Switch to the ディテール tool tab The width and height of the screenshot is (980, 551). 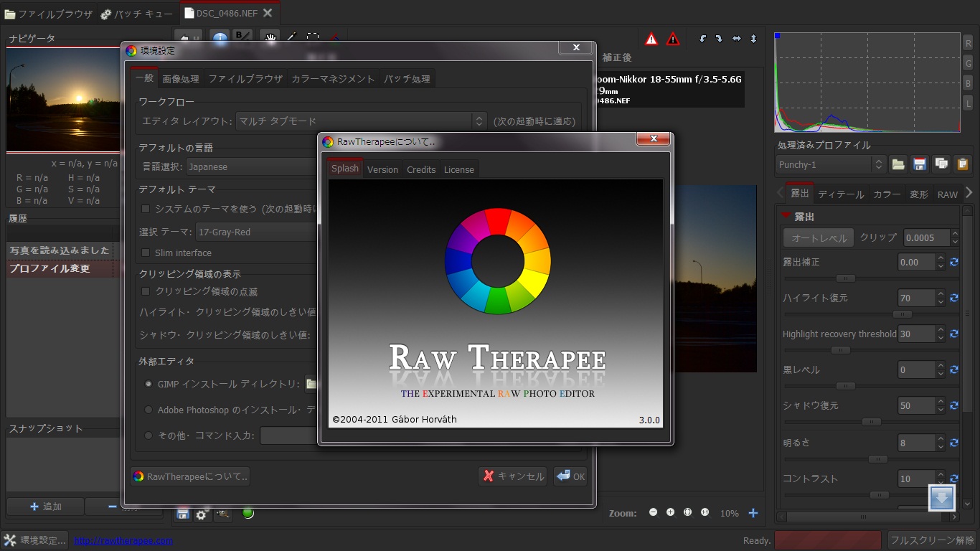pyautogui.click(x=841, y=194)
